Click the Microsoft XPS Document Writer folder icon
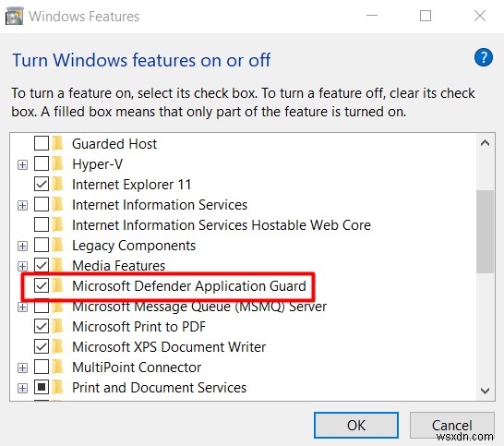This screenshot has height=446, width=504. coord(58,346)
